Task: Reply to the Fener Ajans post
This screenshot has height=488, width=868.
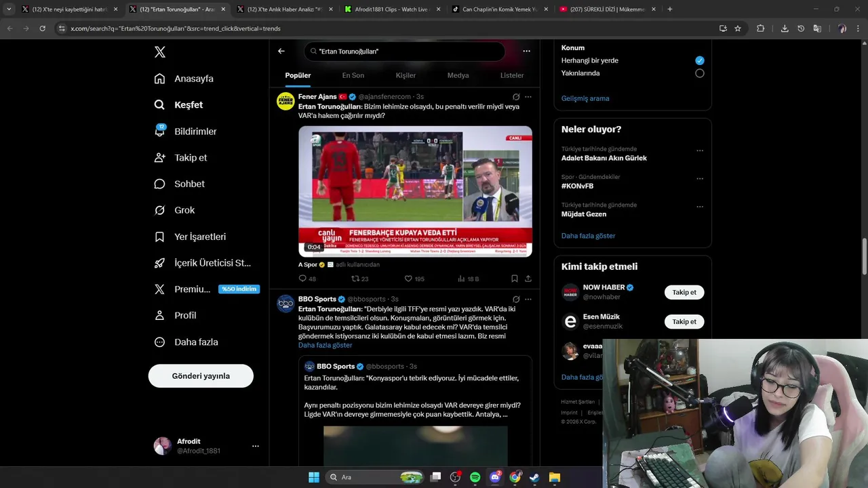Action: point(307,279)
